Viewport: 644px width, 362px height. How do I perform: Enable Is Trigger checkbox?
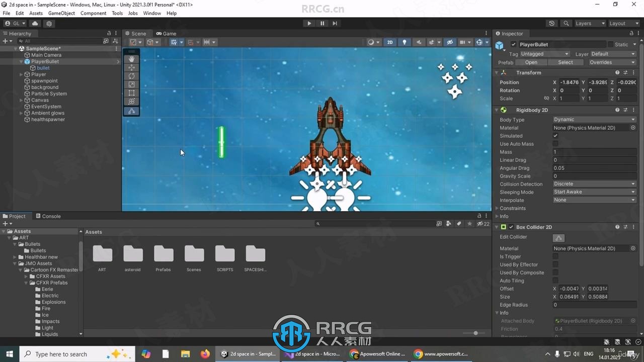(555, 256)
